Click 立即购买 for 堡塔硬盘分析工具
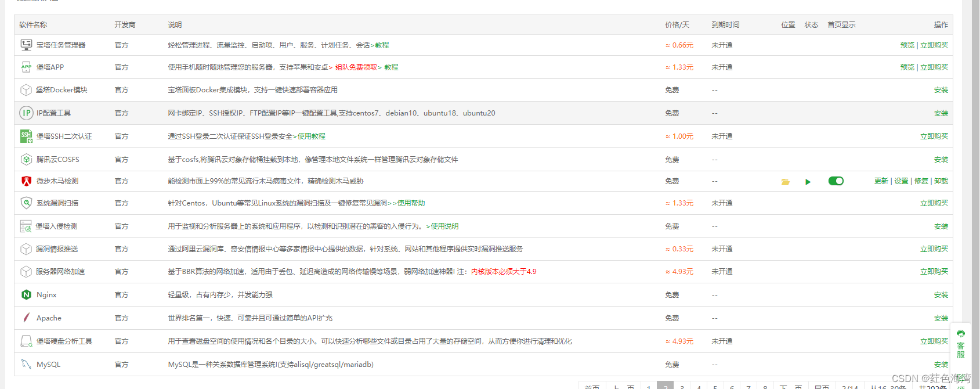This screenshot has width=980, height=389. coord(934,341)
